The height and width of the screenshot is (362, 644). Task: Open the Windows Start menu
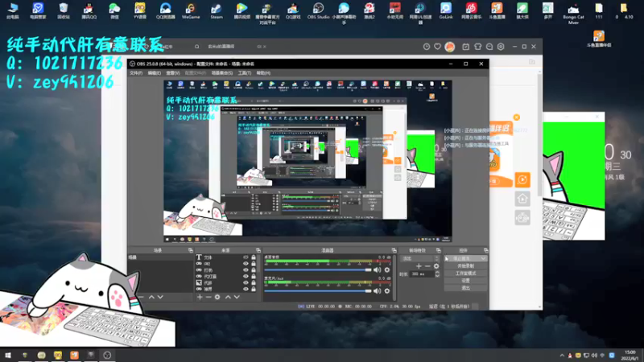8,356
